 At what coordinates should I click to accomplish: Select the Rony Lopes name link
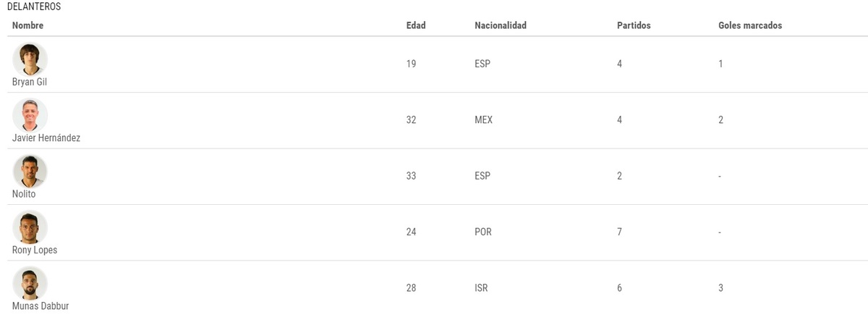coord(35,250)
